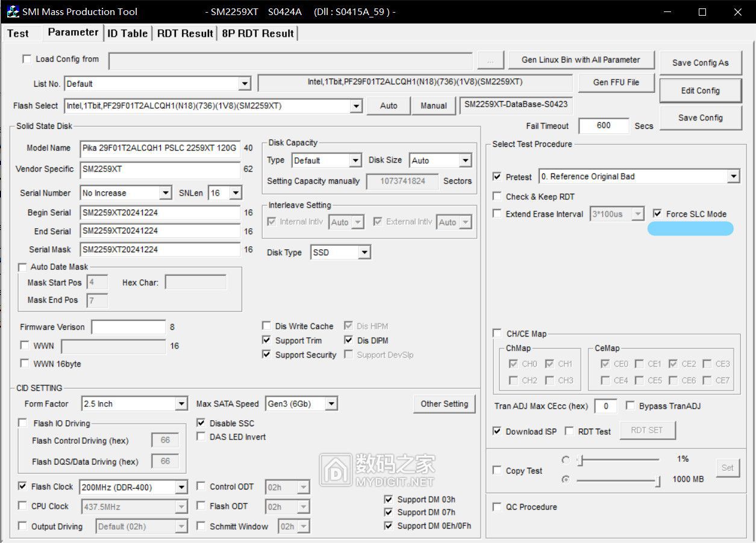Select the Copy Test percentage radio button
The image size is (756, 543).
(x=566, y=460)
